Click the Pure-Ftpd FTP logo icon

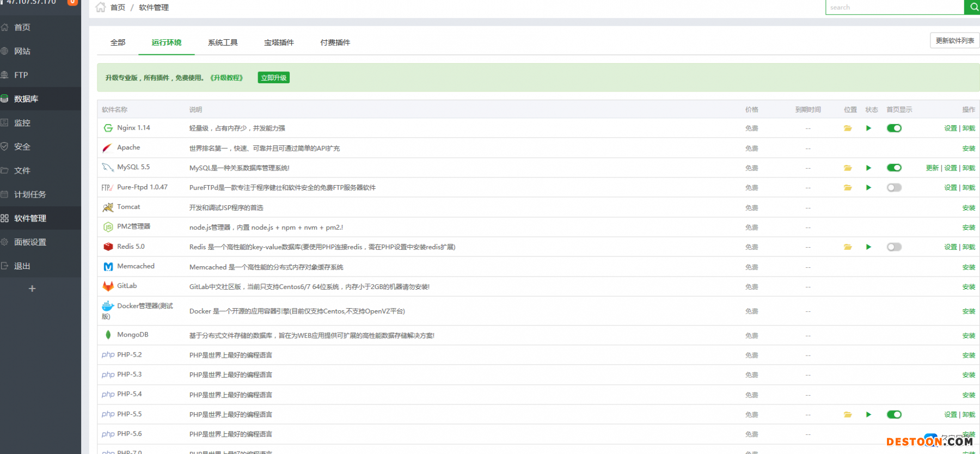click(x=107, y=188)
